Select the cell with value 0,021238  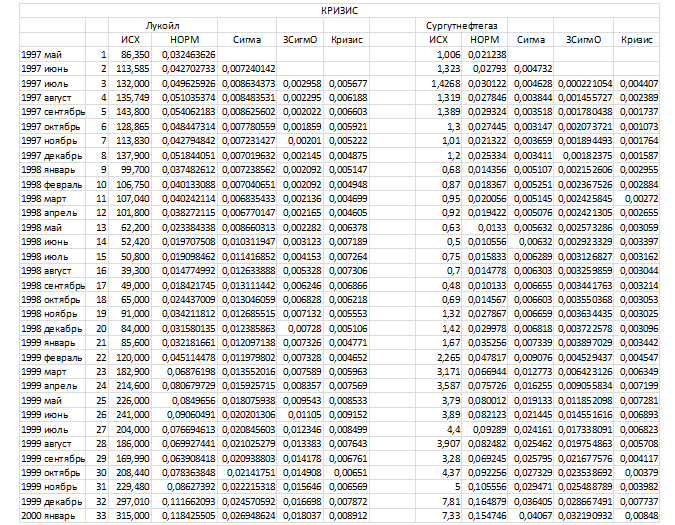point(484,55)
